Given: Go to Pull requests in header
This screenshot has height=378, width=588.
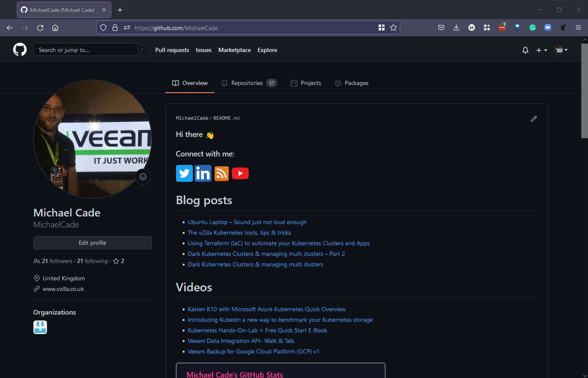Looking at the screenshot, I should tap(172, 50).
